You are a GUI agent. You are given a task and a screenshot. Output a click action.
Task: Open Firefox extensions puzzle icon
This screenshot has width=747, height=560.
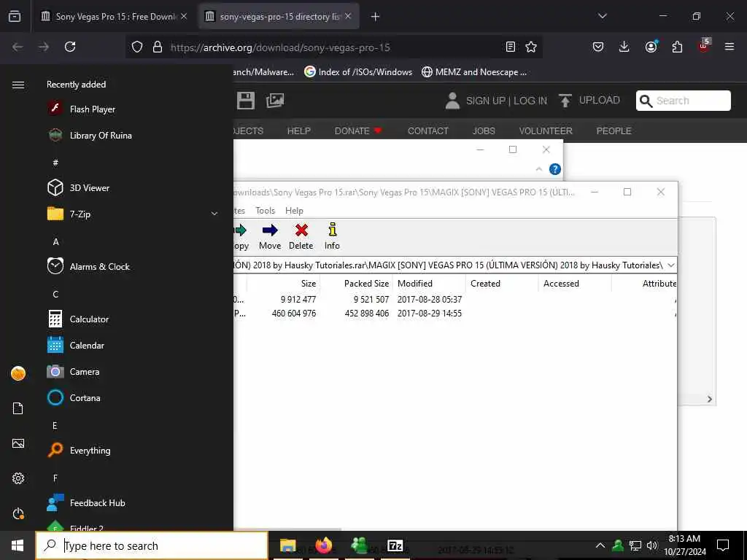pos(677,47)
